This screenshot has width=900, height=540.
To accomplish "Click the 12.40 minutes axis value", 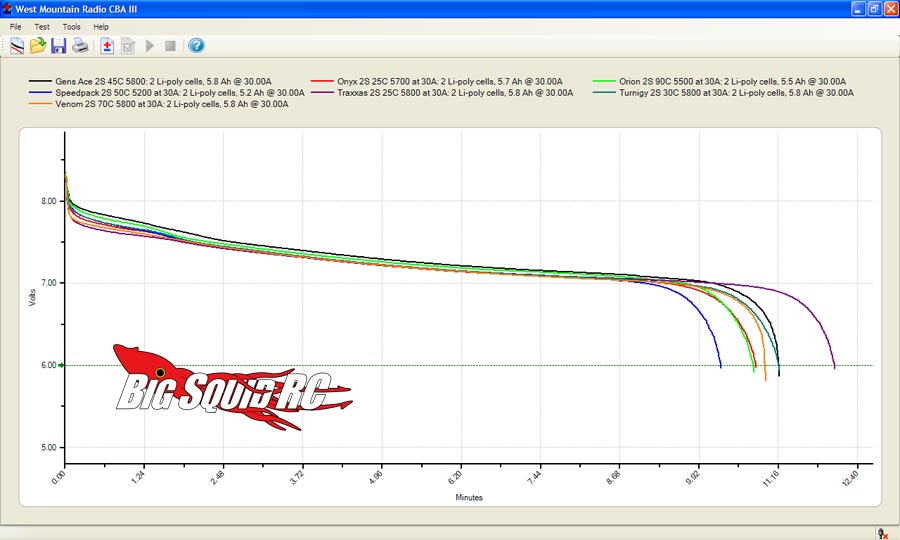I will coord(850,477).
